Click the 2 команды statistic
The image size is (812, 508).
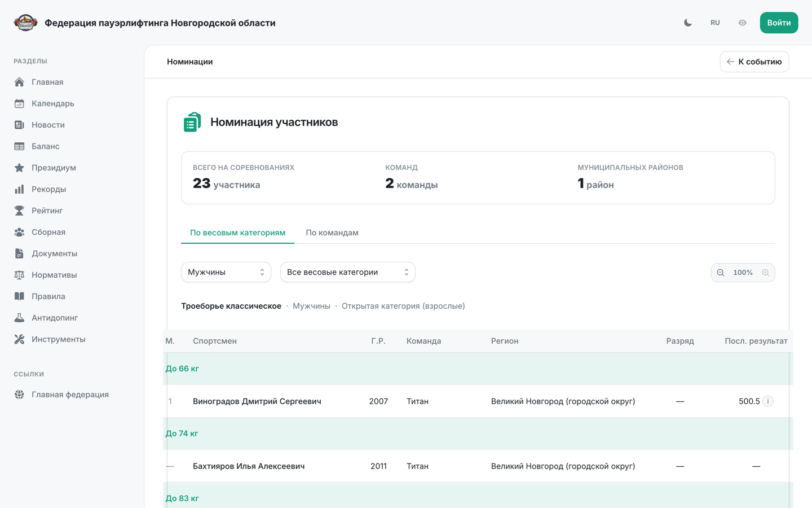tap(411, 184)
